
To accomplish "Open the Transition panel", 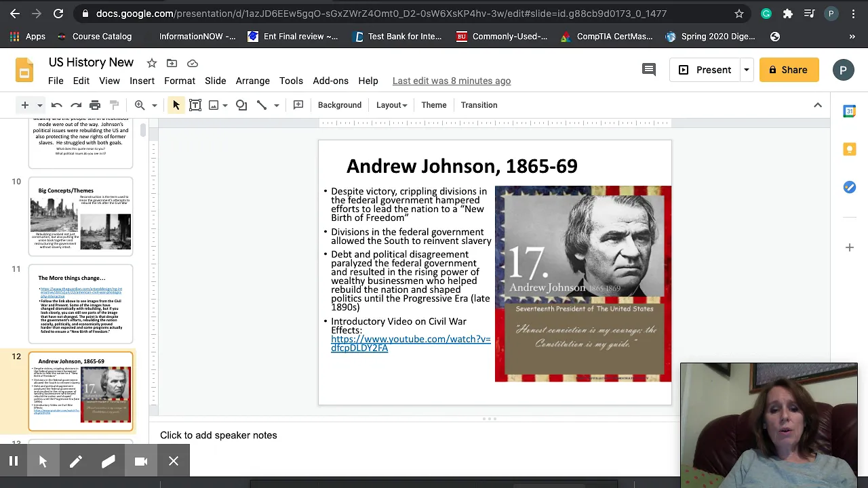I will click(479, 105).
